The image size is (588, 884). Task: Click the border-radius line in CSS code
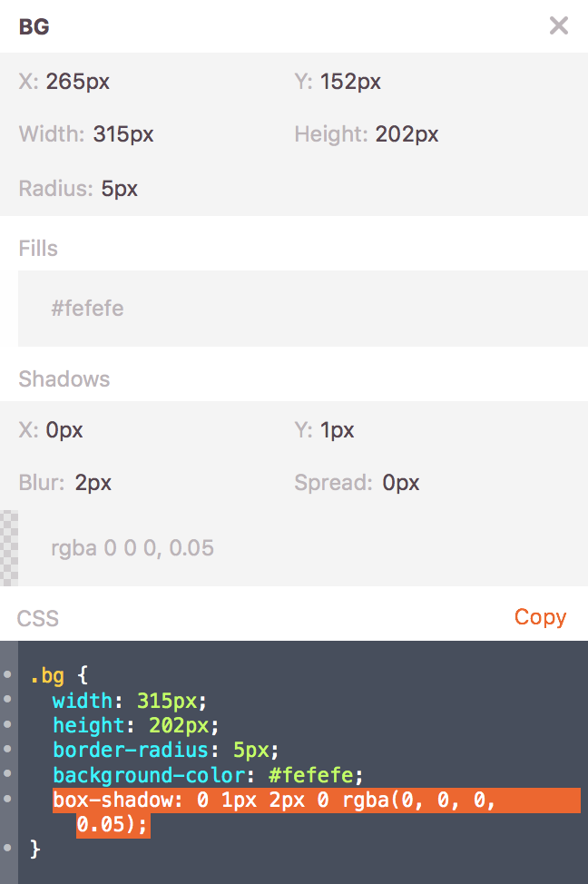(165, 751)
